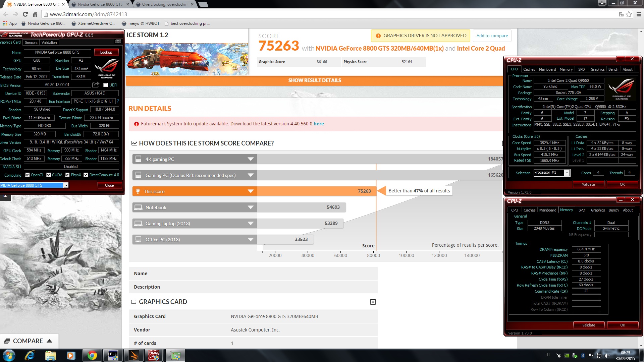Open the PLL tool in taskbar

(113, 355)
